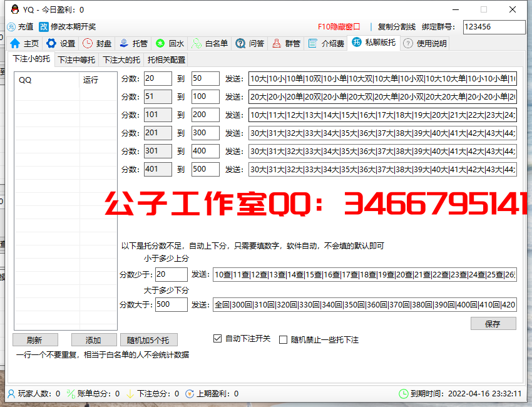Switch to the 下注大的托 subtab
Screen dimensions: 532x407
[121, 60]
